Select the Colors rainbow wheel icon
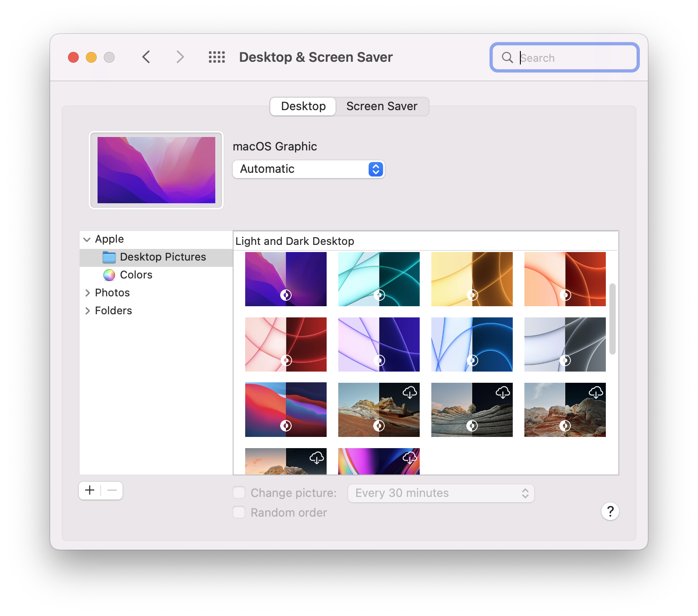Screen dimensions: 698x616 [x=109, y=275]
